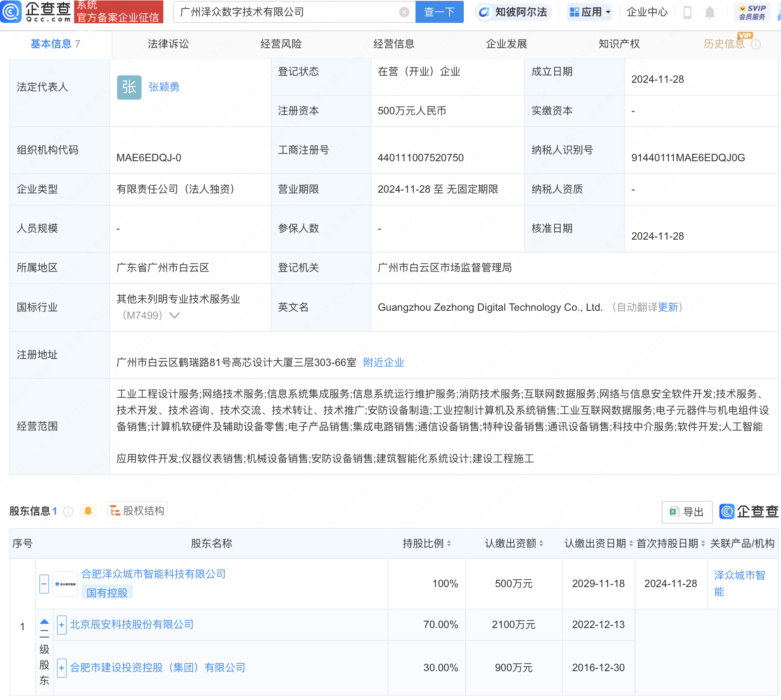
Task: Click the shareholder alert bell icon
Action: (x=88, y=511)
